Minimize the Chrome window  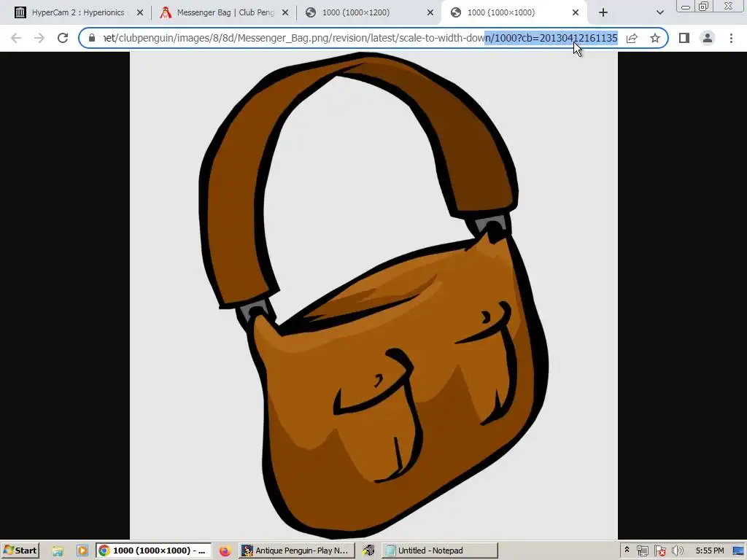[x=686, y=6]
